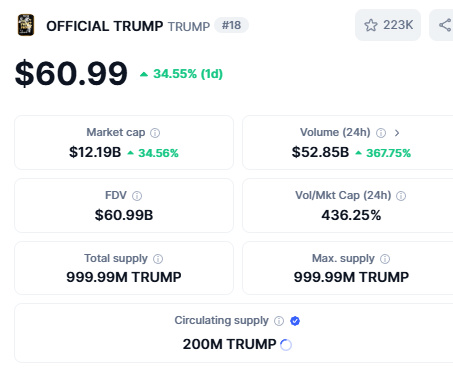The image size is (453, 372).
Task: Click the OFFICIAL TRUMP coin logo
Action: pos(26,25)
